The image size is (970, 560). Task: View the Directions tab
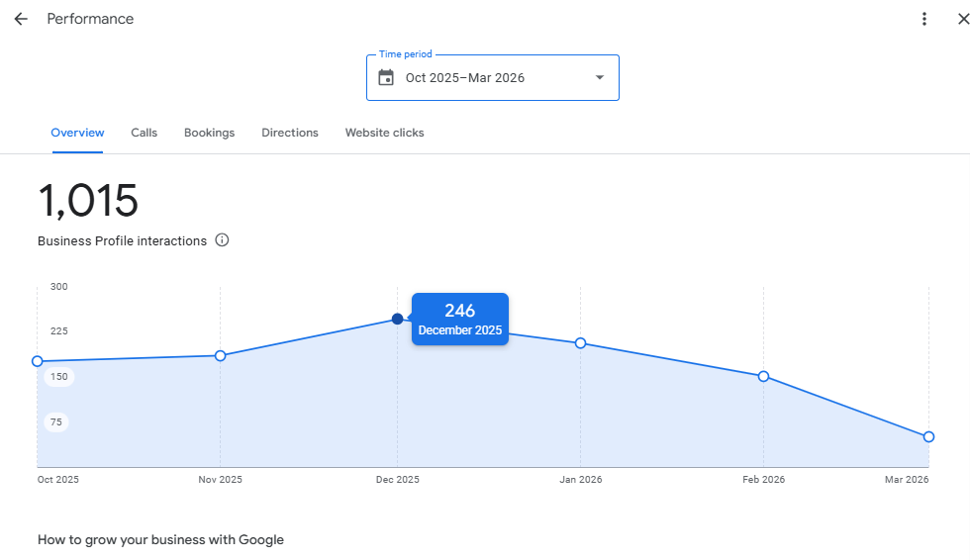point(290,133)
